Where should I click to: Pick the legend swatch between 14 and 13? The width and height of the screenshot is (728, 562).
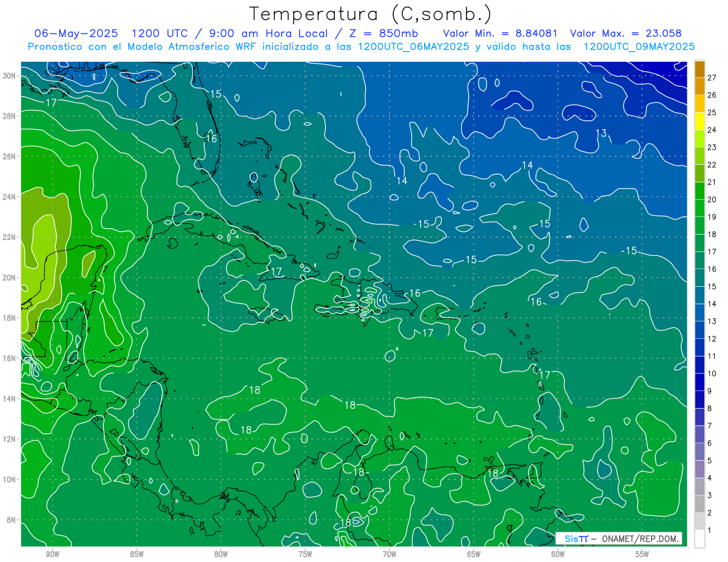click(x=699, y=313)
